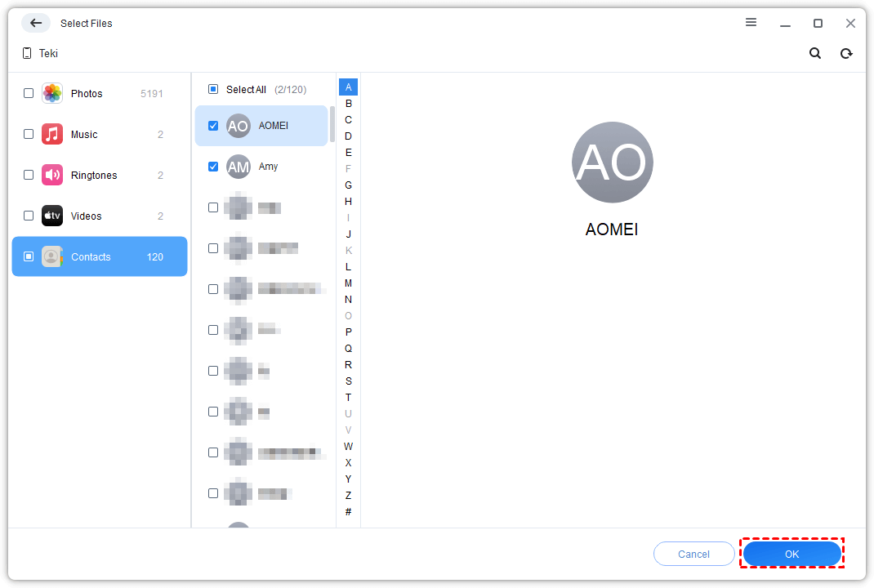Click the Apple TV Videos icon

pyautogui.click(x=52, y=216)
